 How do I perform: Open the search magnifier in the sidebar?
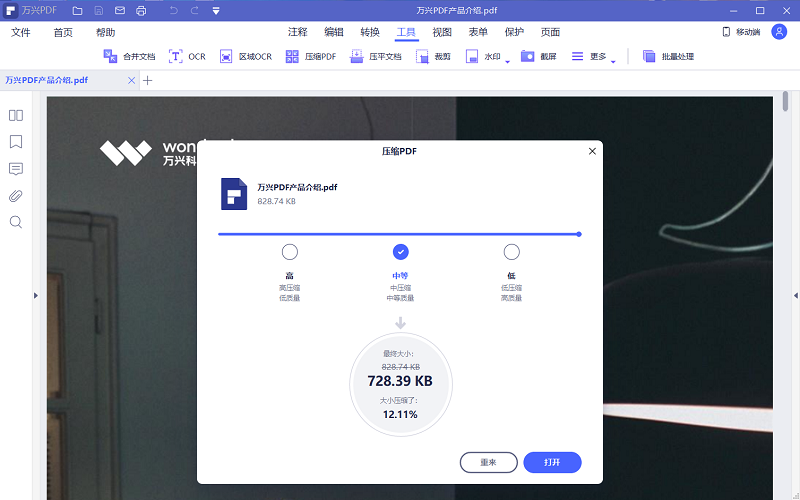[16, 222]
